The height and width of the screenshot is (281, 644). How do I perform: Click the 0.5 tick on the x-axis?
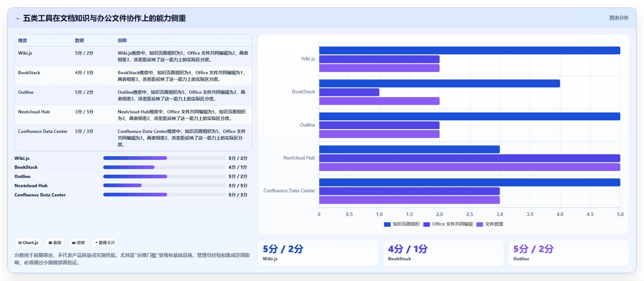[x=349, y=215]
